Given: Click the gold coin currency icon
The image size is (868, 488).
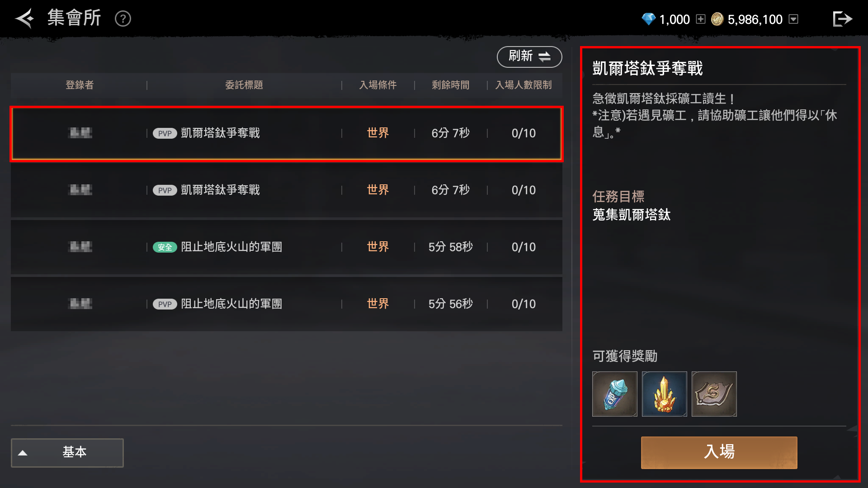Looking at the screenshot, I should click(x=717, y=19).
